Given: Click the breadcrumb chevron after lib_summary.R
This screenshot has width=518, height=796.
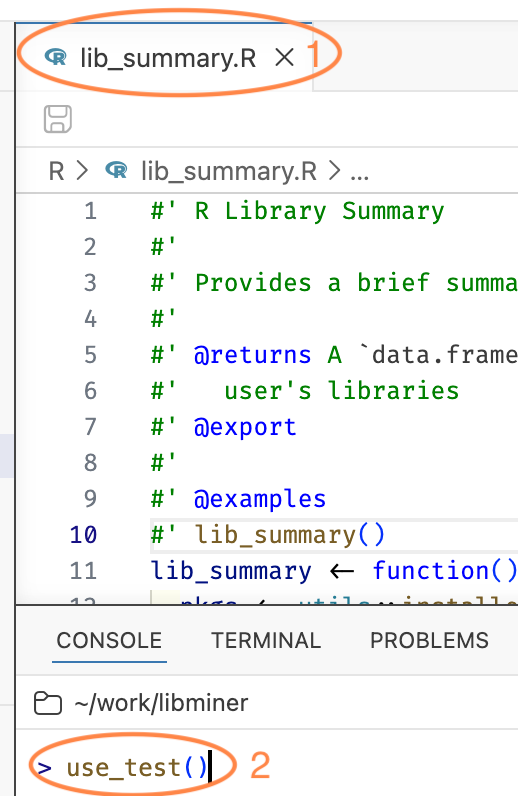Looking at the screenshot, I should pyautogui.click(x=334, y=171).
